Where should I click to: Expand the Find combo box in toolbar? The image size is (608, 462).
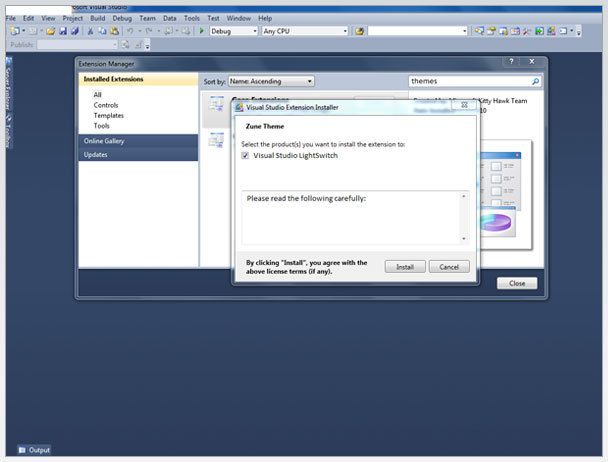pos(465,31)
